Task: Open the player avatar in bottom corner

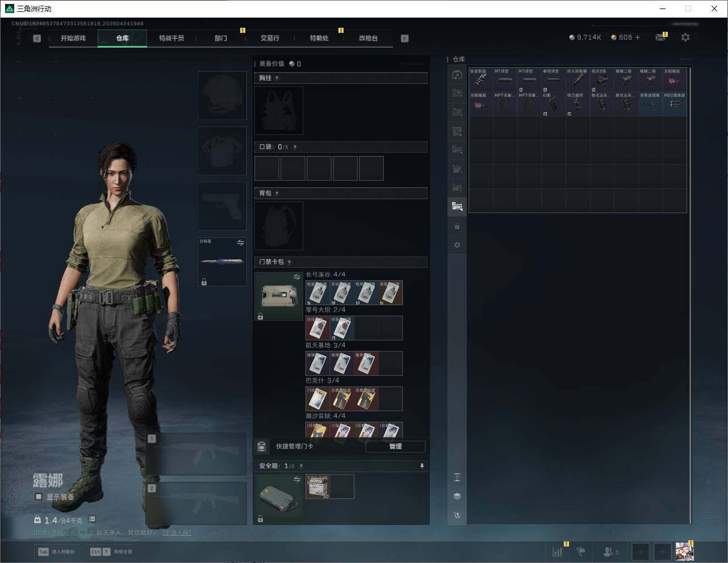Action: pyautogui.click(x=684, y=551)
